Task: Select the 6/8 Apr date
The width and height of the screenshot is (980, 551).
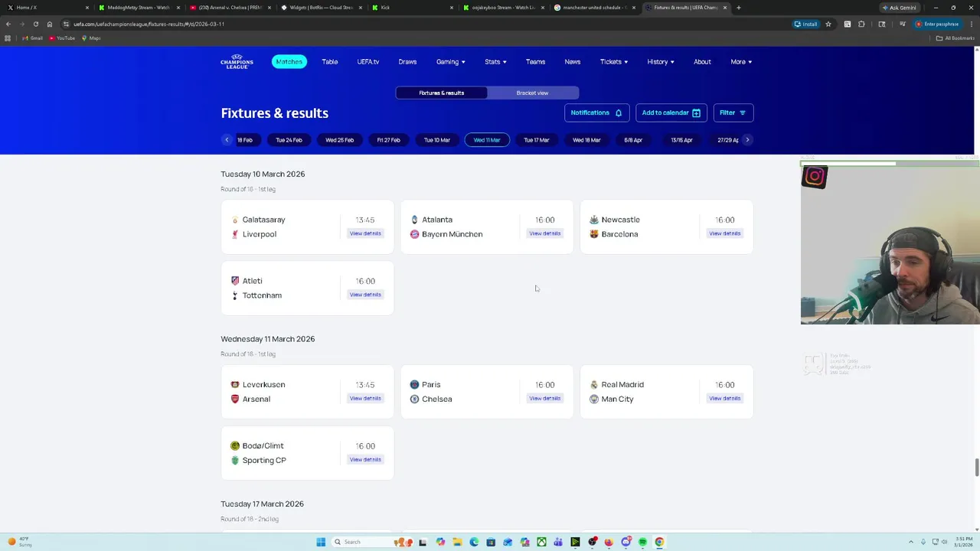Action: tap(633, 140)
